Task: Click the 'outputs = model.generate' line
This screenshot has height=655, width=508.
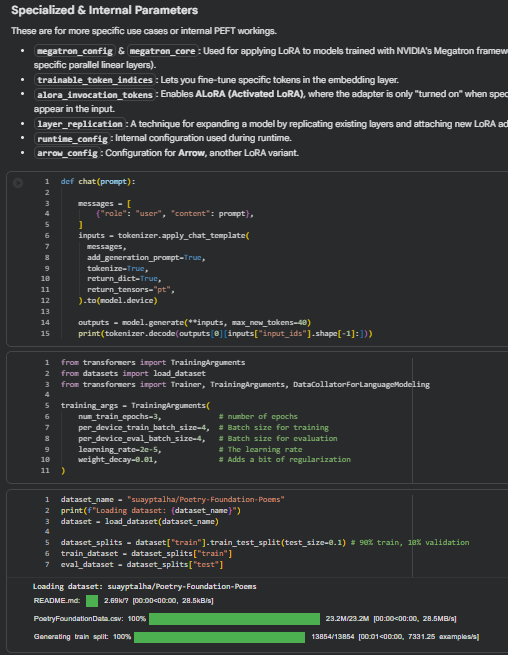Action: coord(194,322)
